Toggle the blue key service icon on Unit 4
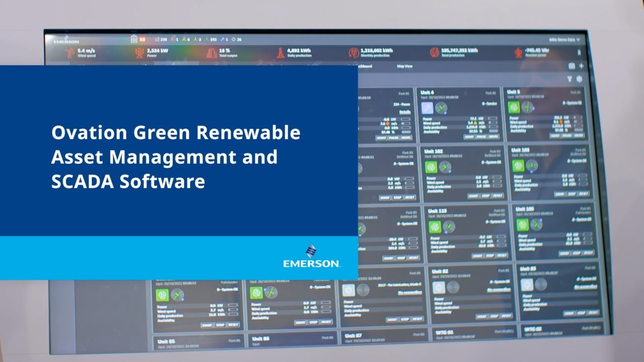The width and height of the screenshot is (644, 362). click(x=427, y=108)
